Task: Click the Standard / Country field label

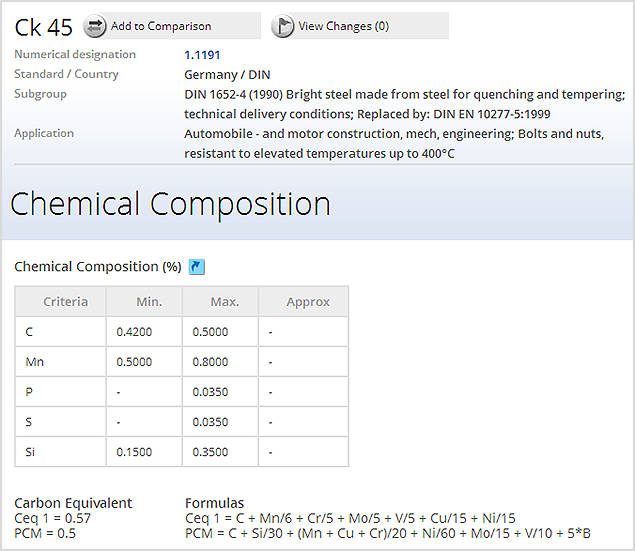Action: [x=66, y=74]
